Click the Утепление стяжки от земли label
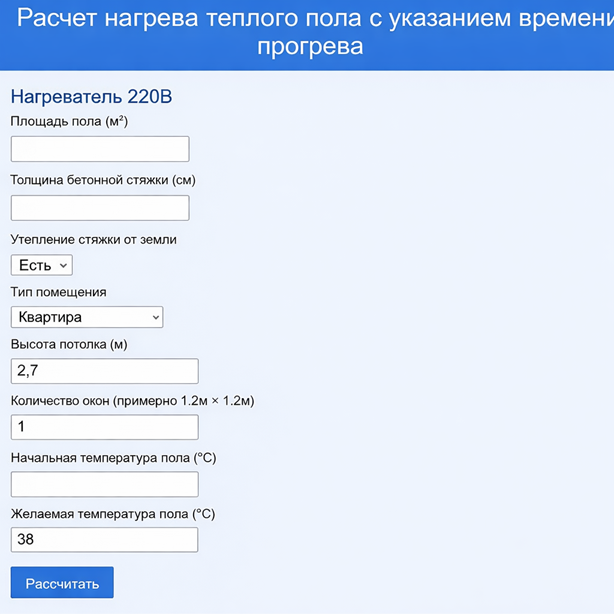 [x=93, y=239]
